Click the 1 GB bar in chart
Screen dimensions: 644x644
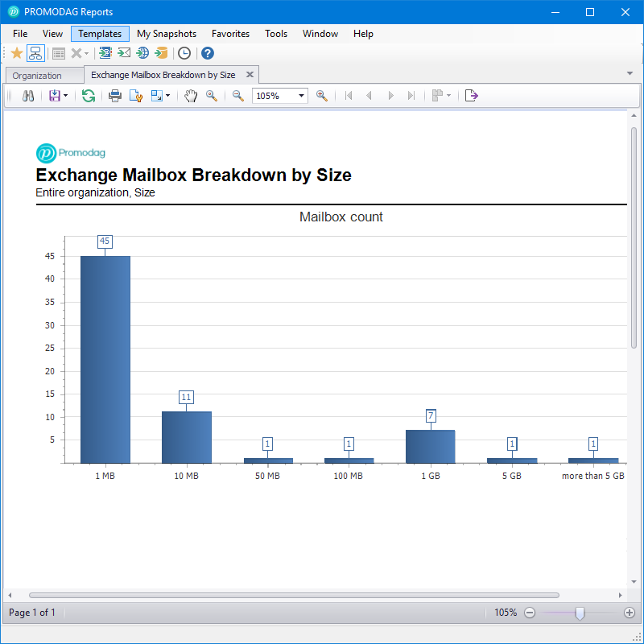[431, 447]
